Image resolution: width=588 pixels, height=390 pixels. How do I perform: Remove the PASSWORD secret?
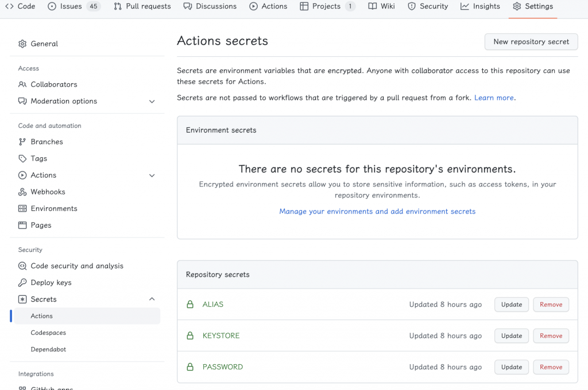[x=551, y=367]
